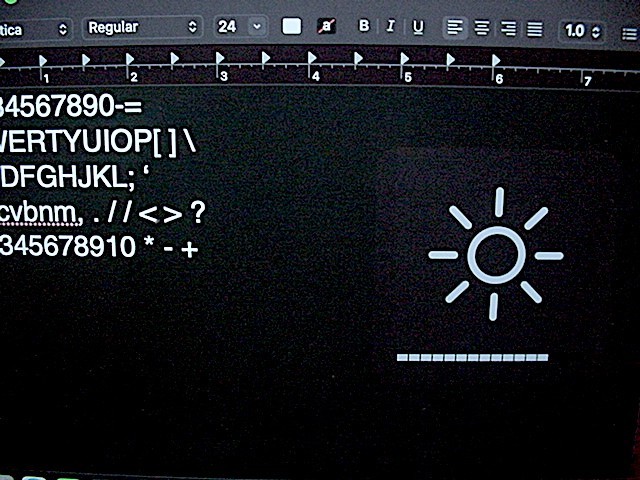Open the list bullets and numbering control
Screen dimensions: 640x480
click(629, 33)
